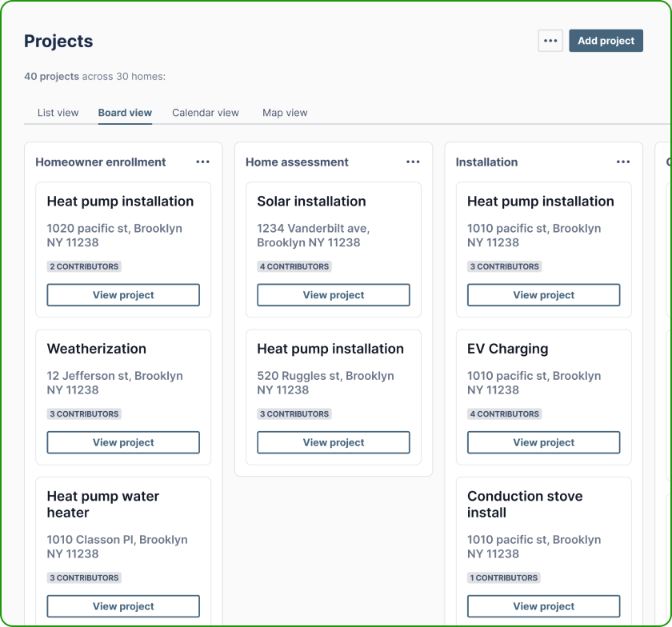View project for Weatherization at 12 Jefferson st
This screenshot has height=627, width=672.
coord(123,442)
